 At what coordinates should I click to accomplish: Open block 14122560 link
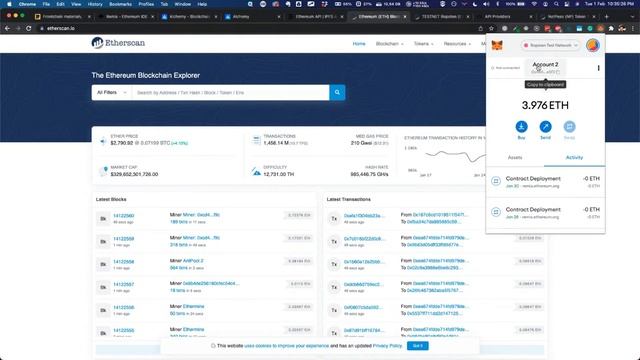[123, 216]
